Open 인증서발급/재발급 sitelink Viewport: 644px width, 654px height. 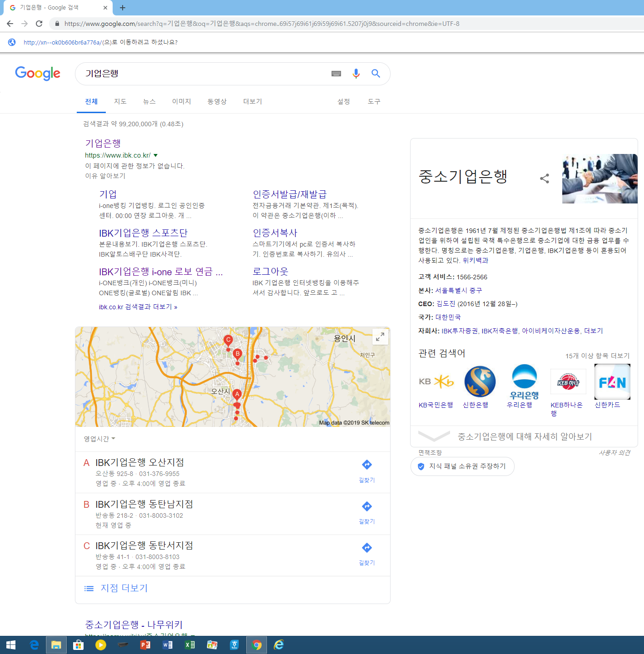click(290, 194)
